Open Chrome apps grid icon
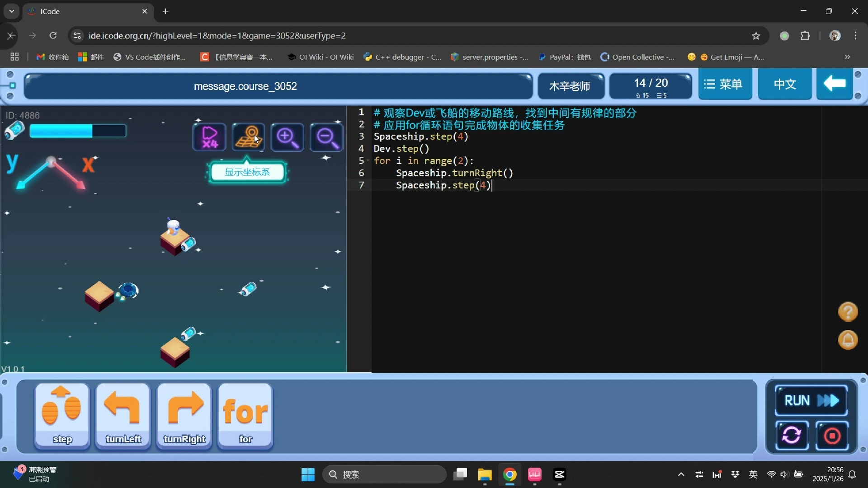The width and height of the screenshot is (868, 488). point(14,57)
